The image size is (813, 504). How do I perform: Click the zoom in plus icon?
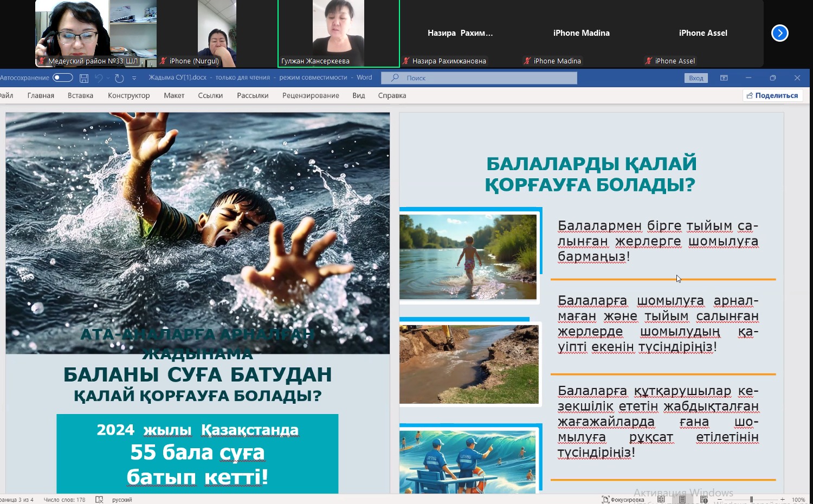[x=782, y=500]
